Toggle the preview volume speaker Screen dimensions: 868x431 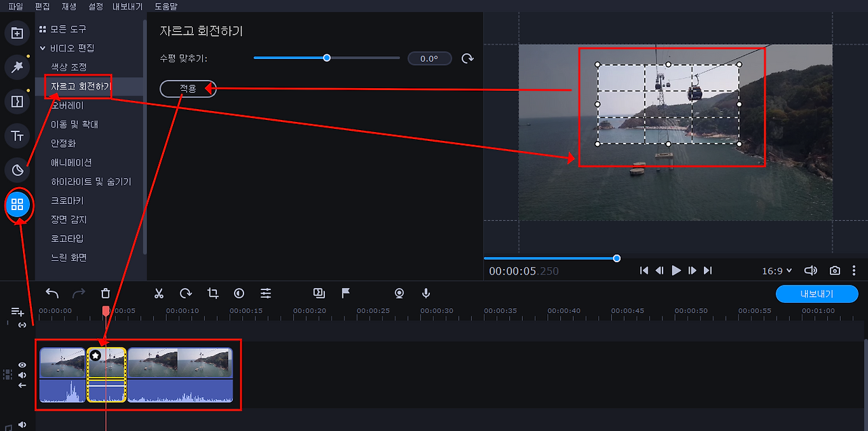click(x=810, y=270)
